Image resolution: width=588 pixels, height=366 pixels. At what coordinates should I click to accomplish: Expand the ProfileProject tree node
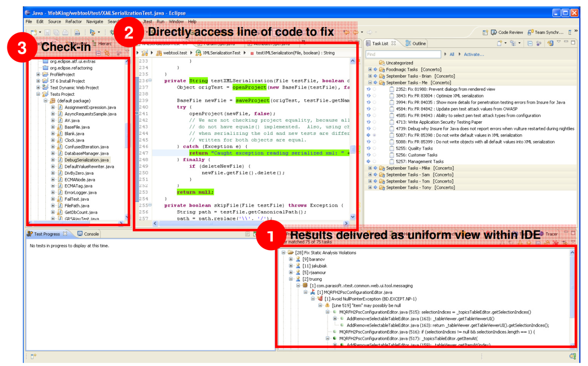[x=38, y=74]
